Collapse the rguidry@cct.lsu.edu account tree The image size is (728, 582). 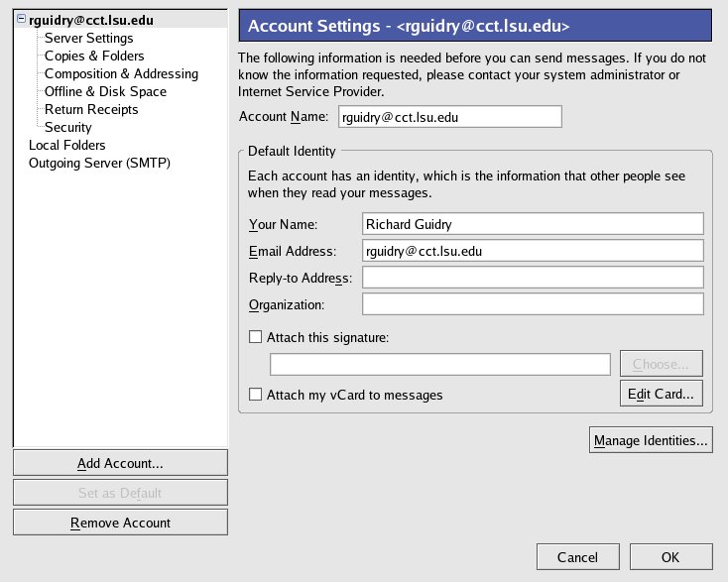pyautogui.click(x=21, y=20)
